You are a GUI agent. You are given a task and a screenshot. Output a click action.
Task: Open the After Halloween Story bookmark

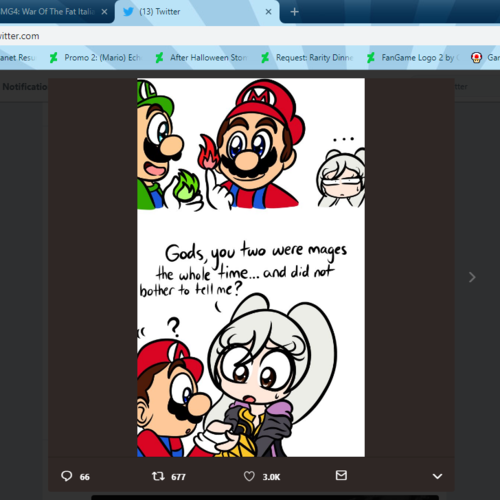[201, 58]
